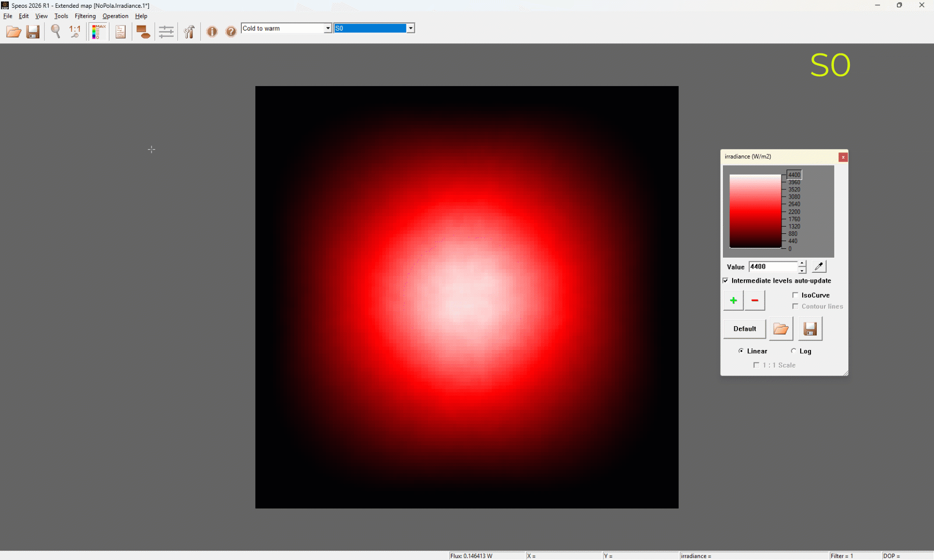The image size is (934, 560).
Task: Open the Filtering menu
Action: (85, 16)
